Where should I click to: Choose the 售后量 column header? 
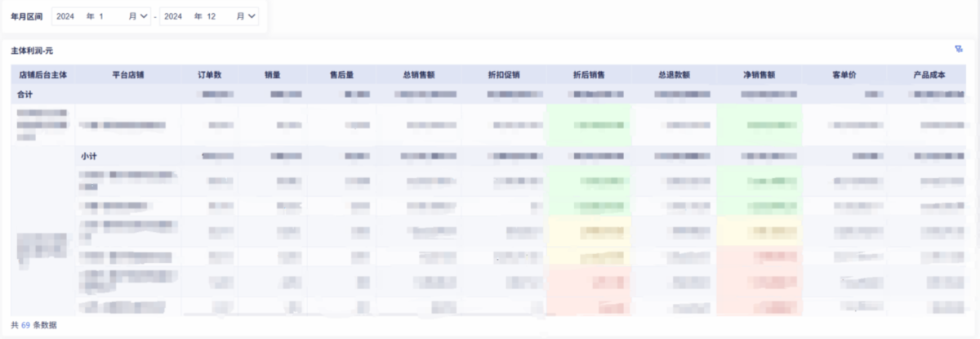click(x=341, y=74)
